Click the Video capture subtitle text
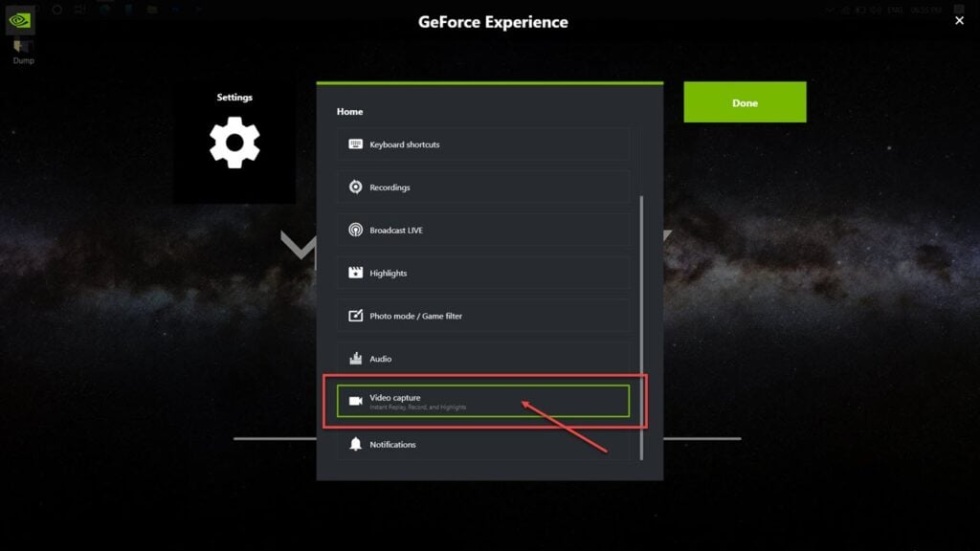The image size is (980, 551). point(417,408)
